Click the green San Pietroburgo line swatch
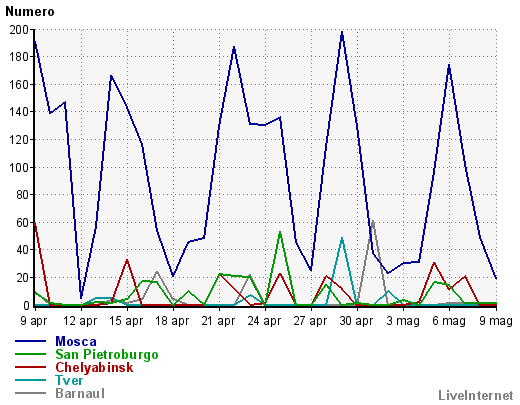Viewport: 520px width, 405px height. pyautogui.click(x=30, y=354)
